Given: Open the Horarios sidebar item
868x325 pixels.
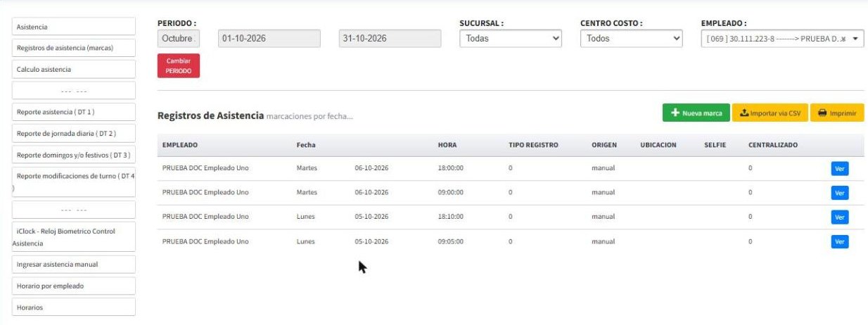Looking at the screenshot, I should [74, 307].
